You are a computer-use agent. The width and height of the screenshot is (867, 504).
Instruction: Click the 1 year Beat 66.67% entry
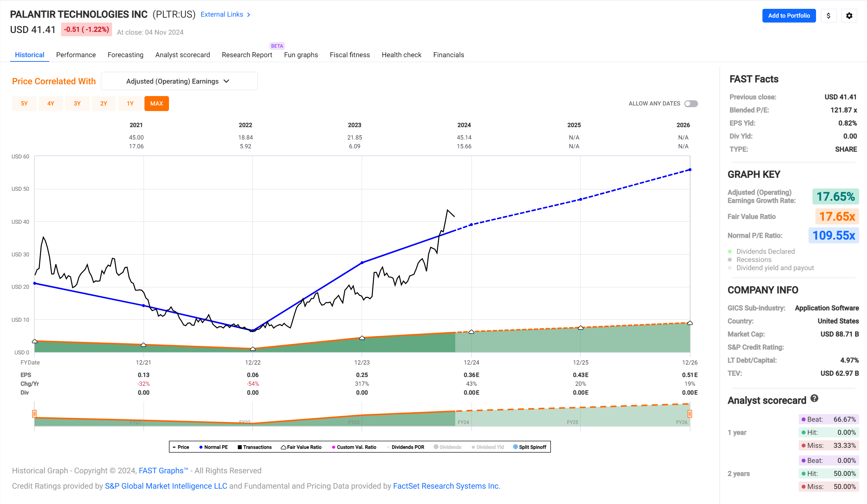pos(828,419)
